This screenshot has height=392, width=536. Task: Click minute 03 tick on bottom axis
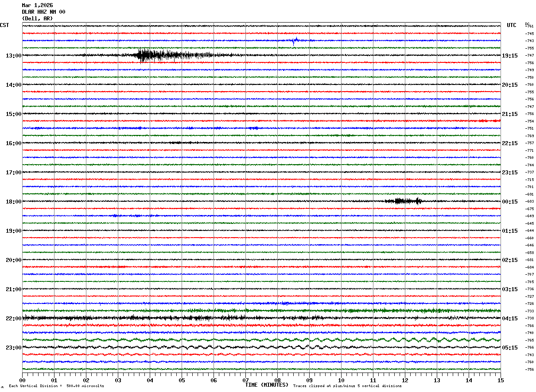click(118, 380)
